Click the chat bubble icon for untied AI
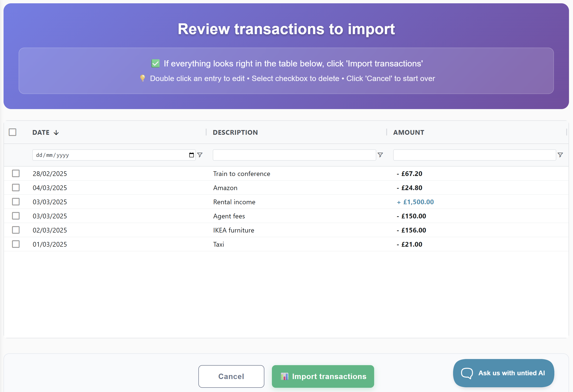 (467, 373)
